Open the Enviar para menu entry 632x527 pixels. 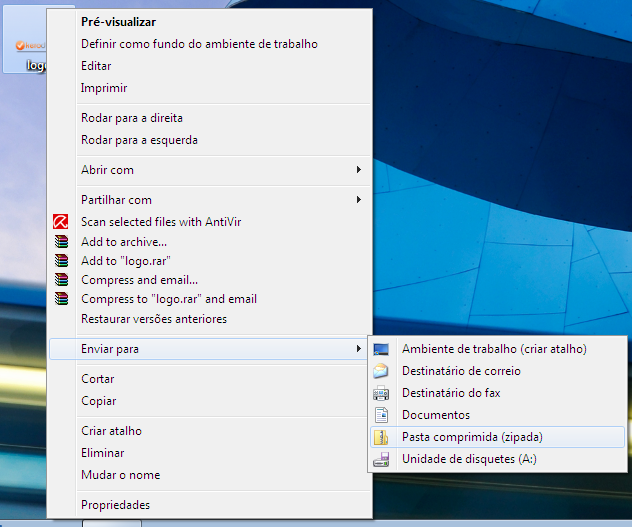click(210, 349)
